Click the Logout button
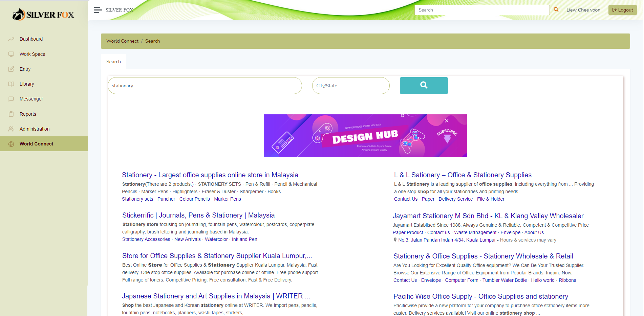Viewport: 644px width, 316px height. click(x=622, y=10)
